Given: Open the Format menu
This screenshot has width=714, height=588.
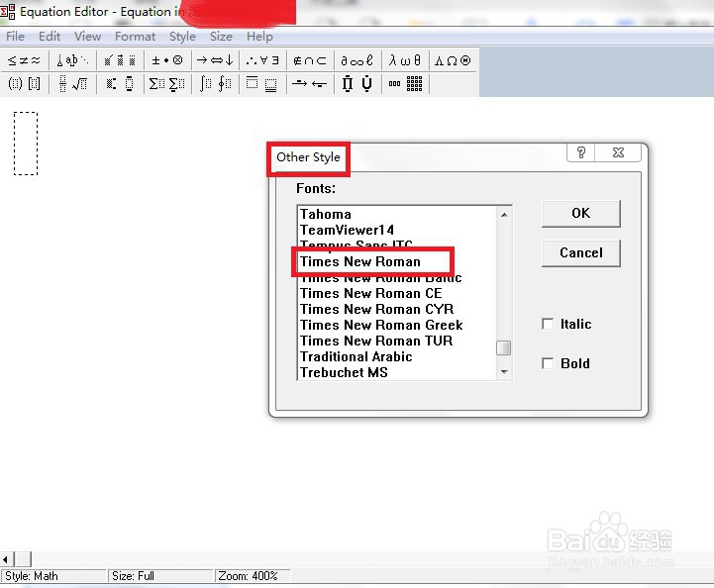Looking at the screenshot, I should click(x=135, y=37).
